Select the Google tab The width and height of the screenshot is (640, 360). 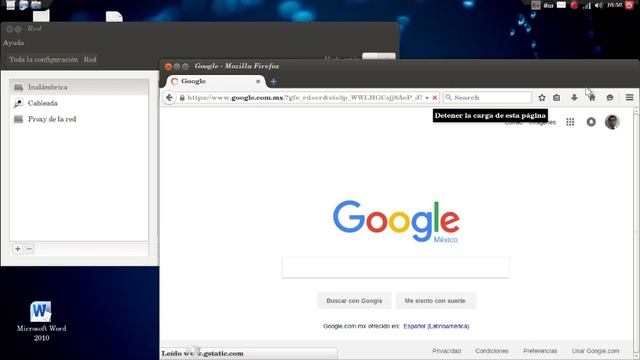tap(216, 82)
